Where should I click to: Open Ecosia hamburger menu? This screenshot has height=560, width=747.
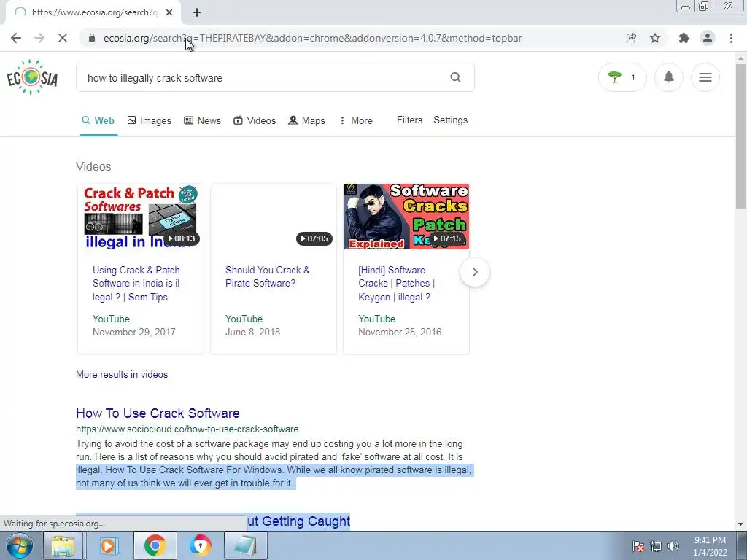(705, 77)
